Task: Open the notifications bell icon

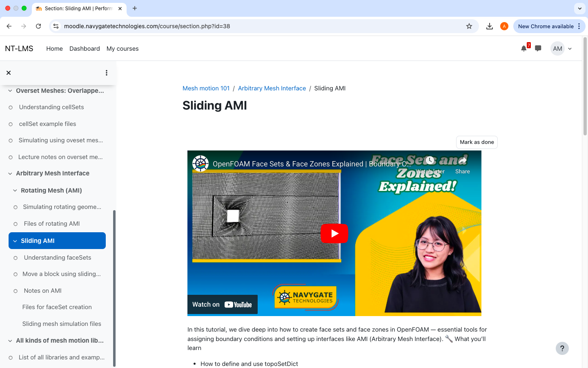Action: pyautogui.click(x=523, y=49)
